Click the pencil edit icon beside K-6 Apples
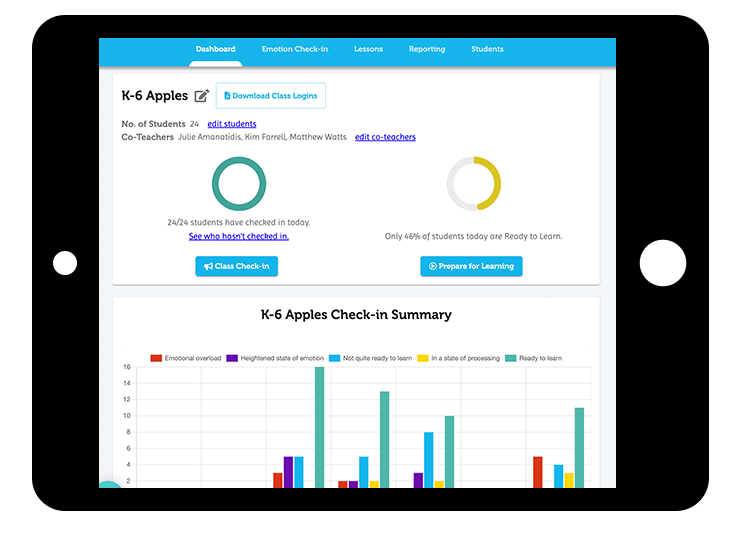 click(202, 96)
